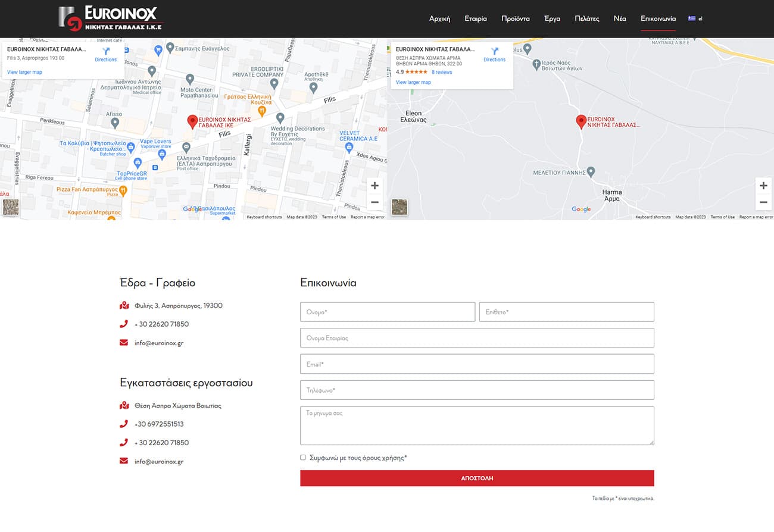774x532 pixels.
Task: Check the Συμφωνώ με τους όρους χρήσης box
Action: tap(303, 458)
